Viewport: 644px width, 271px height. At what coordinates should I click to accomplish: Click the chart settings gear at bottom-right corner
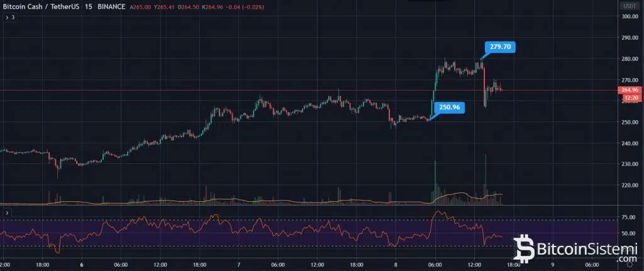(x=630, y=265)
